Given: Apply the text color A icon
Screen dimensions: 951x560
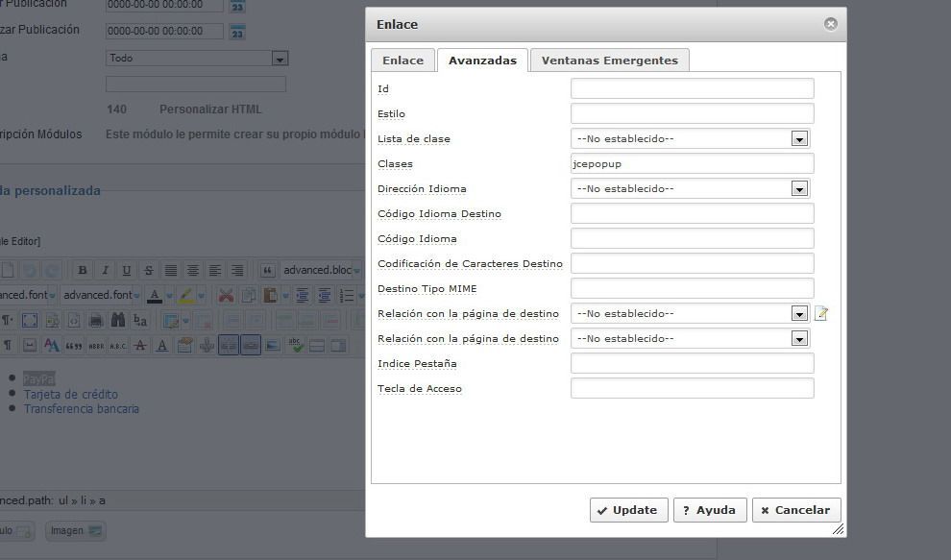Looking at the screenshot, I should point(155,296).
